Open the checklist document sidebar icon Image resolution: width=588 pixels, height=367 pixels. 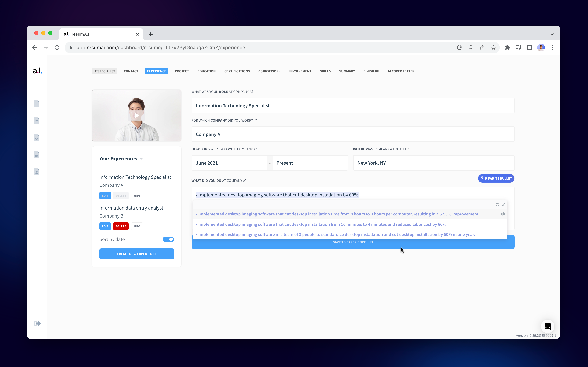(x=37, y=138)
